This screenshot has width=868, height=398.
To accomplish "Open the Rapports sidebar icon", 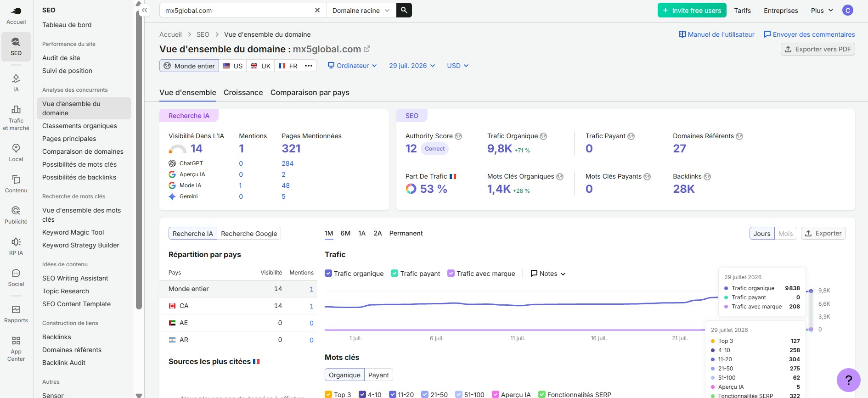I will (x=16, y=314).
